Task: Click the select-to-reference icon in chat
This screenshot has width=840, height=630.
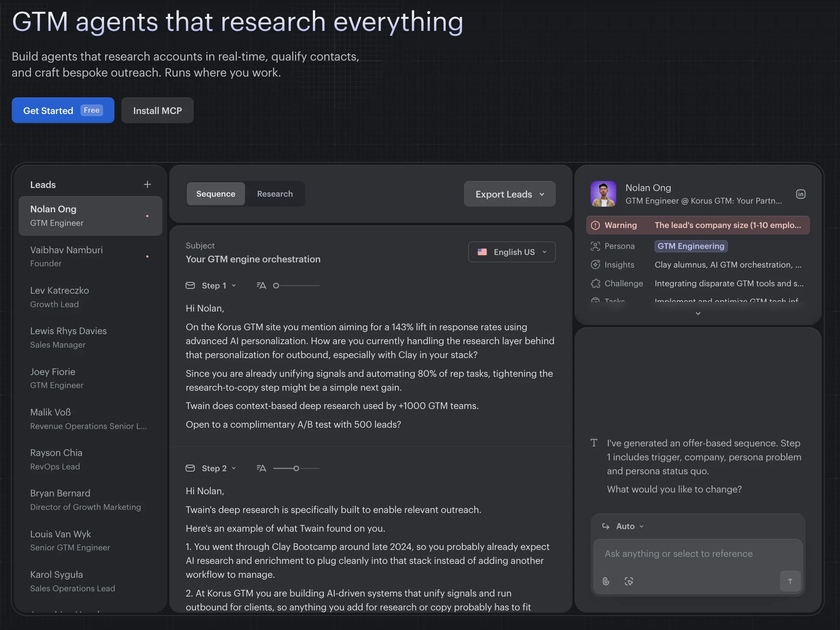Action: click(629, 581)
